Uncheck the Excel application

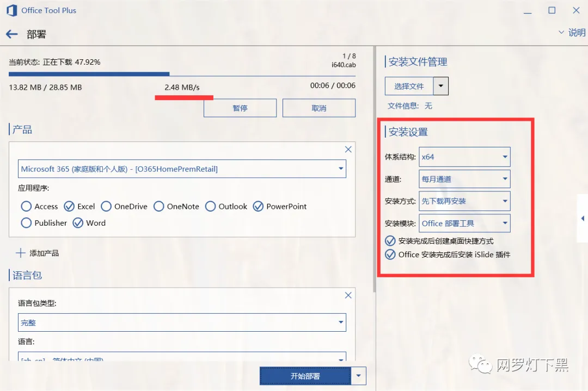click(x=69, y=206)
